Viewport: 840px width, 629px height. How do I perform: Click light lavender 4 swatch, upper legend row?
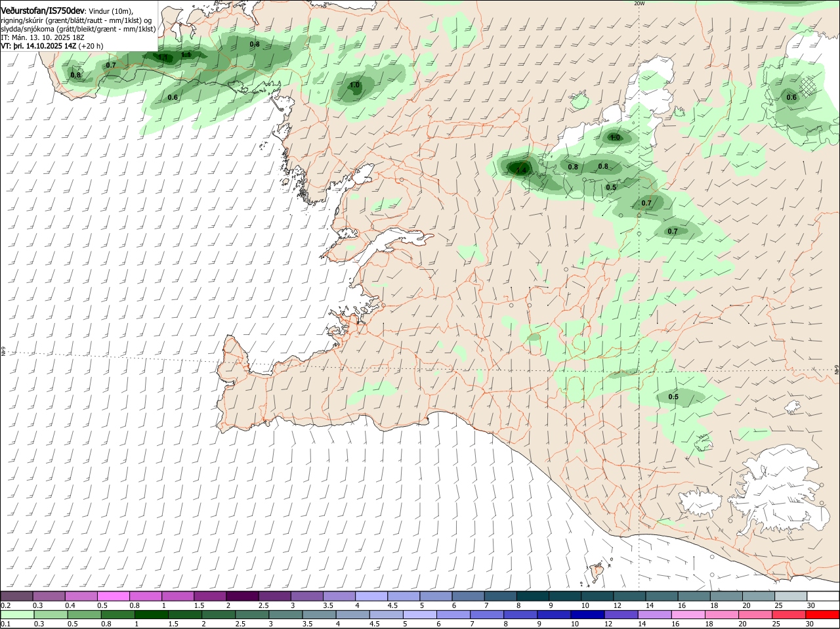click(x=371, y=596)
